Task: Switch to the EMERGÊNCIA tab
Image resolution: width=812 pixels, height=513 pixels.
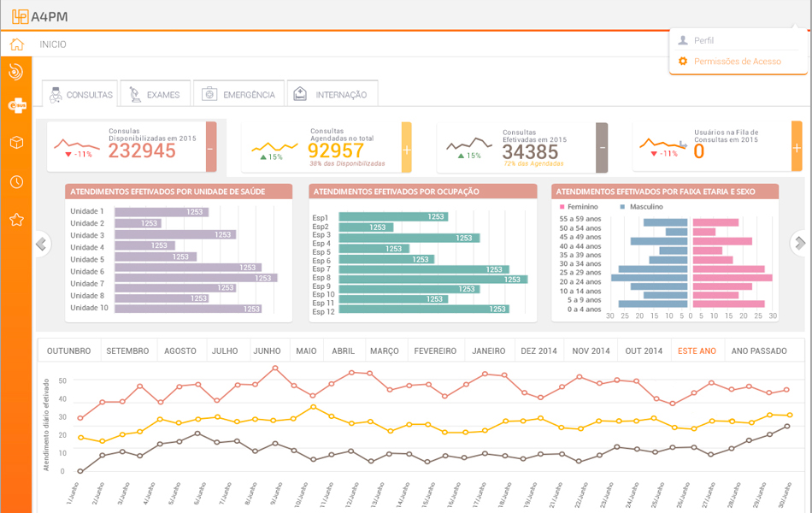Action: (x=239, y=94)
